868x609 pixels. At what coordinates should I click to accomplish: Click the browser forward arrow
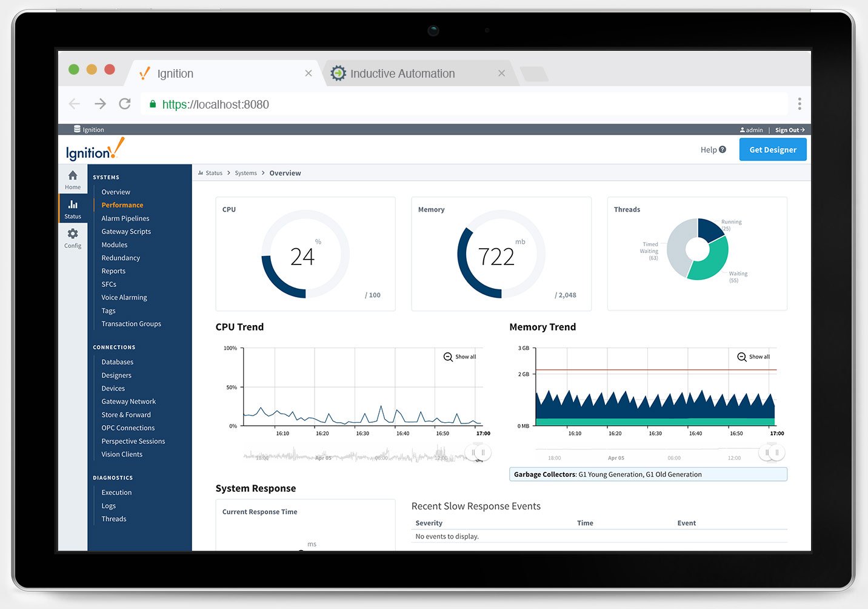[x=100, y=104]
